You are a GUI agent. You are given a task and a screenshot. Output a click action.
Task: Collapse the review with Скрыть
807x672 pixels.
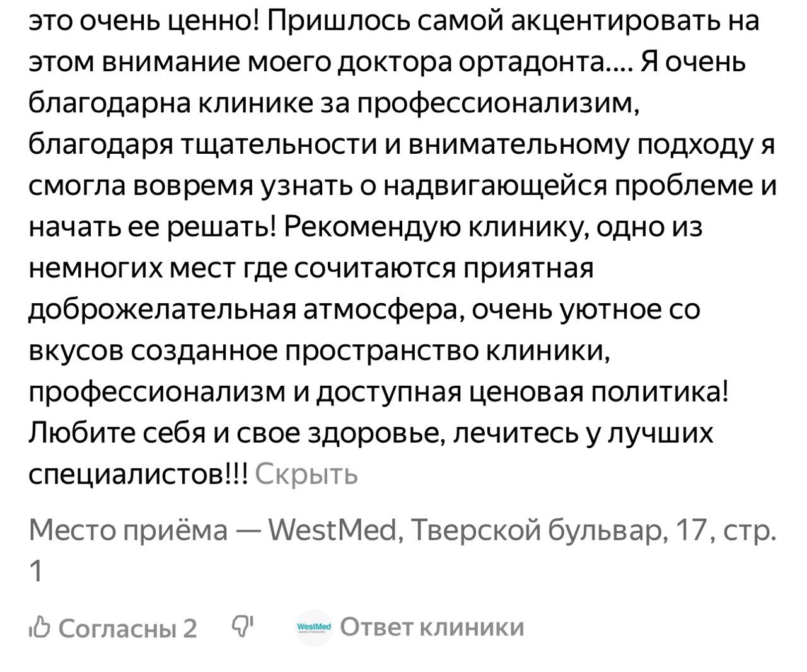(x=307, y=473)
